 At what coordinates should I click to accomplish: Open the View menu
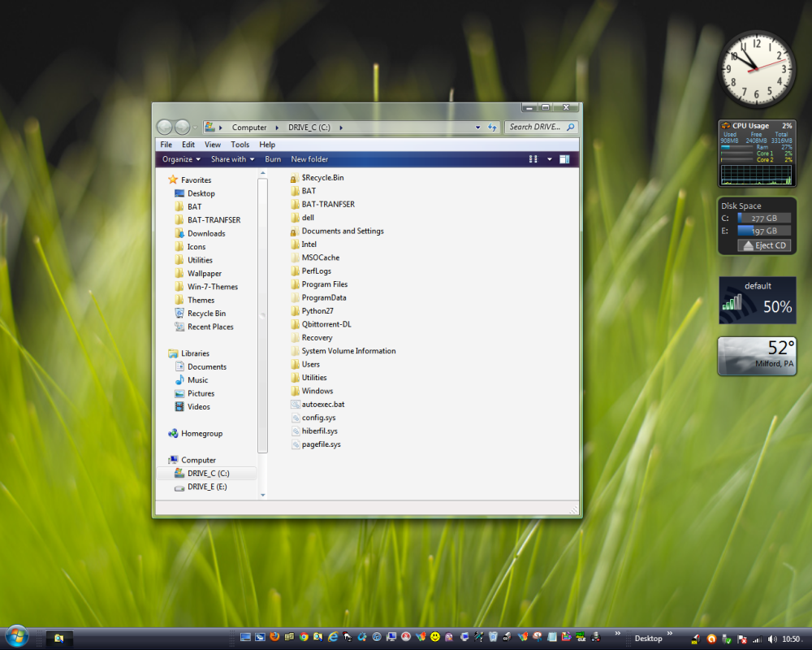point(213,144)
